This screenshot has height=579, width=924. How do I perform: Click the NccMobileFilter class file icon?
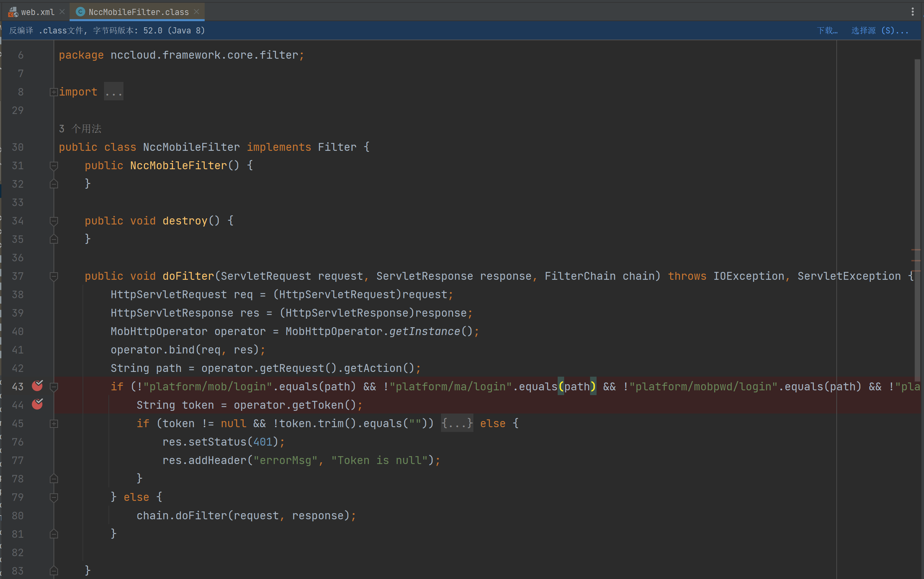click(80, 12)
